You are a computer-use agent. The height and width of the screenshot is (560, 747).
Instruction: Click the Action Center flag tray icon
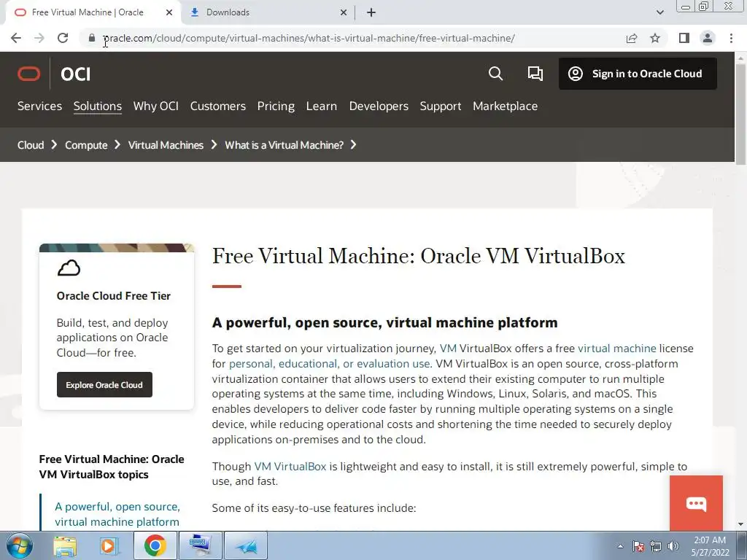tap(638, 546)
